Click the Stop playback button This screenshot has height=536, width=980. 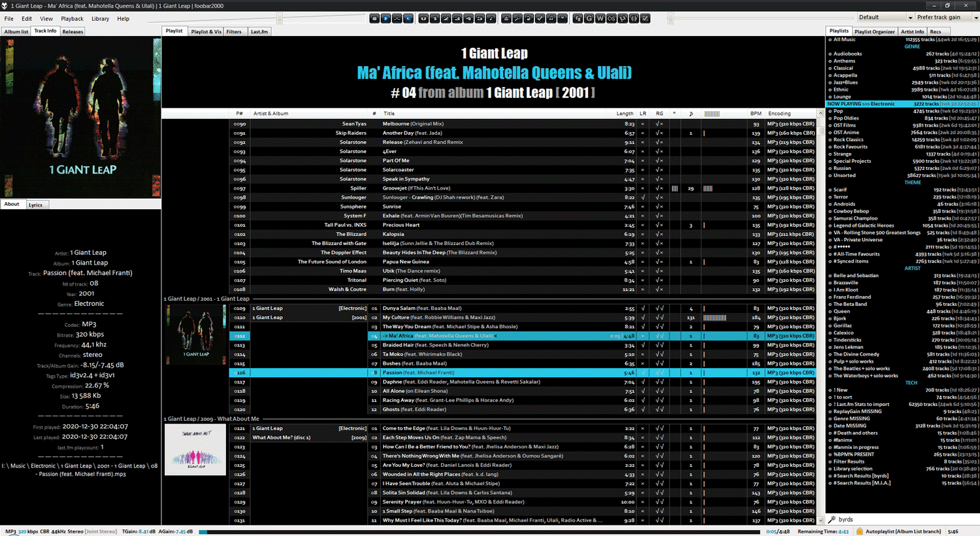(x=374, y=18)
